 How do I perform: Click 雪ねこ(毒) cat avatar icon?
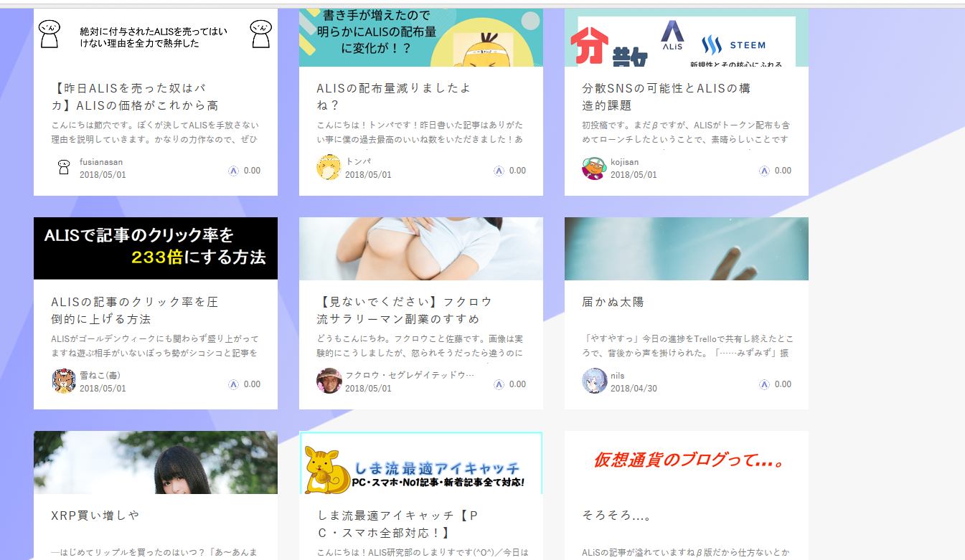coord(63,381)
